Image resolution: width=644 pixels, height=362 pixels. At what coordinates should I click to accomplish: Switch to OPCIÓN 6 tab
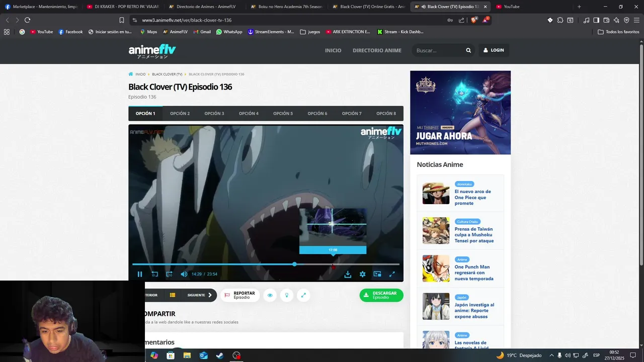point(317,114)
